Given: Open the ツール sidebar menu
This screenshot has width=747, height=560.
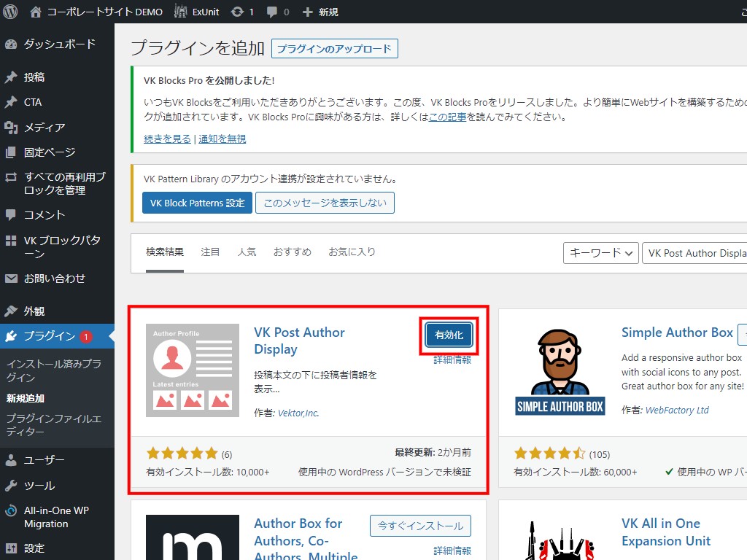Looking at the screenshot, I should [x=39, y=486].
